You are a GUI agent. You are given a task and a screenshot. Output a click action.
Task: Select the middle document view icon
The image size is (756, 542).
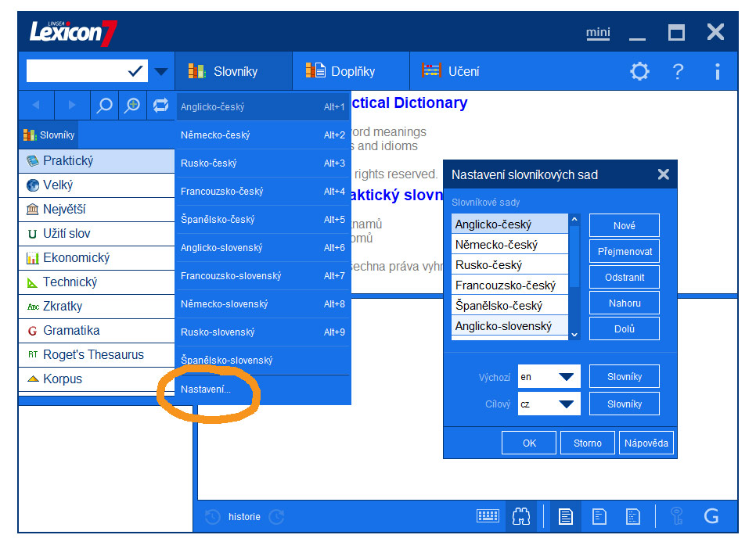tap(599, 516)
